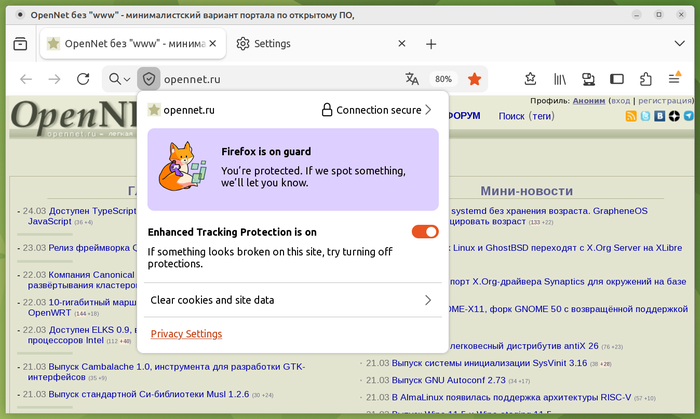
Task: Open the Firefox hamburger application menu
Action: 674,79
